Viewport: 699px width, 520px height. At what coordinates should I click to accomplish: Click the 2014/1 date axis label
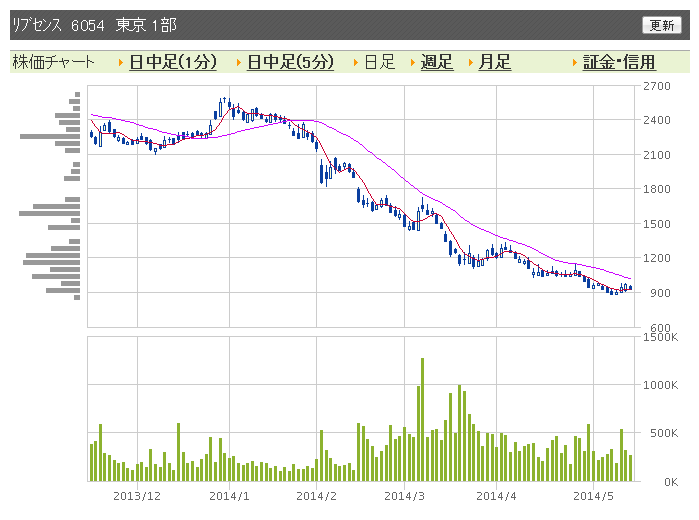(x=229, y=496)
